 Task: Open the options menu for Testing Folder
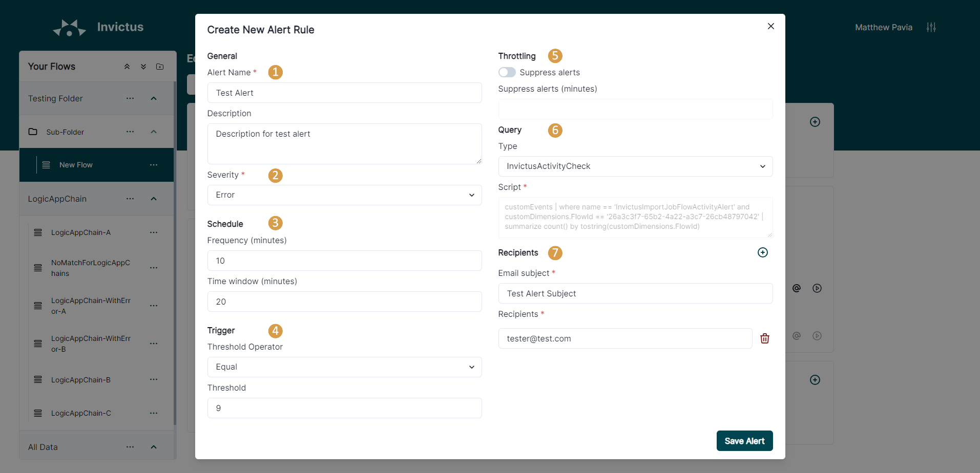point(130,98)
